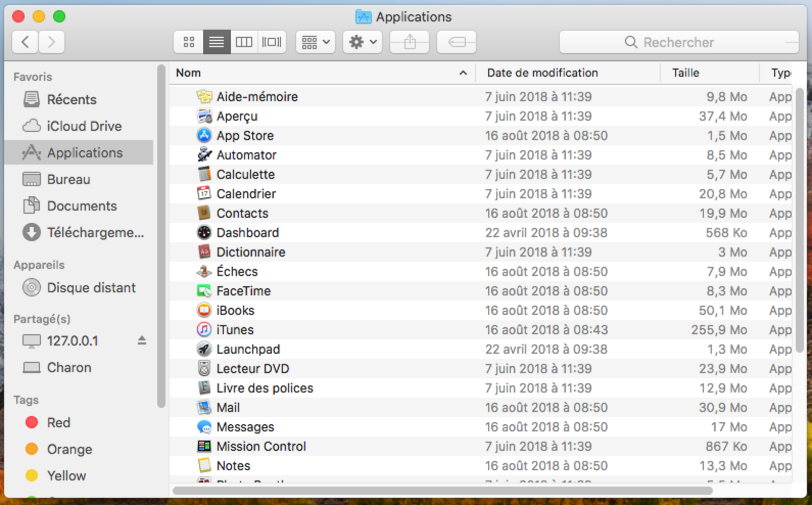Open Documents in the sidebar
The height and width of the screenshot is (505, 812).
click(x=79, y=206)
